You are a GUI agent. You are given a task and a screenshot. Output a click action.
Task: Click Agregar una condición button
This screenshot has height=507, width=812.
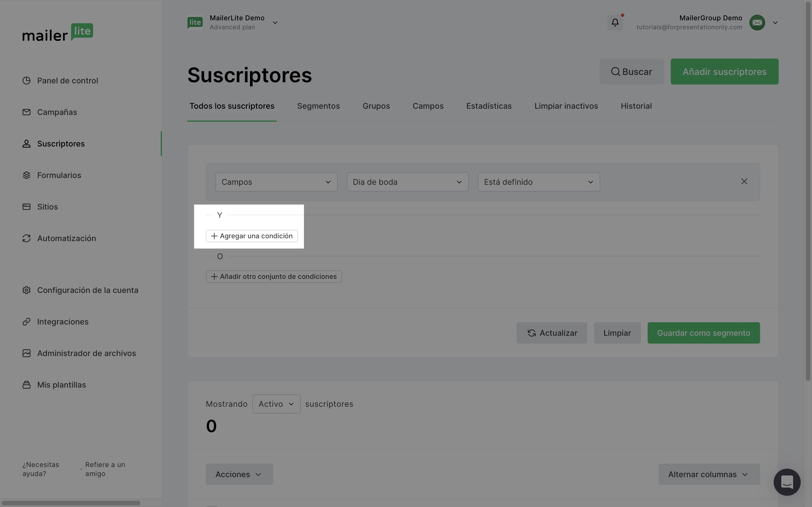(252, 236)
